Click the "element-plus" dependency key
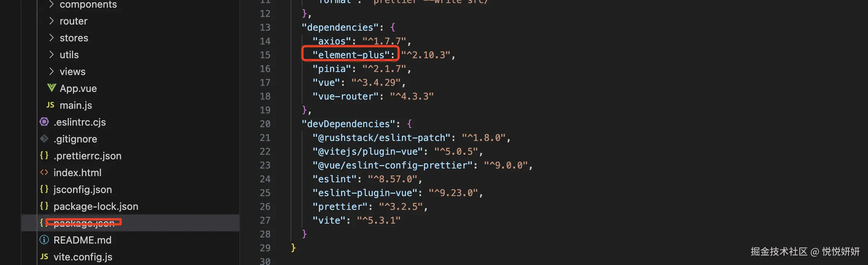Screen dimensions: 868x265 (351, 55)
